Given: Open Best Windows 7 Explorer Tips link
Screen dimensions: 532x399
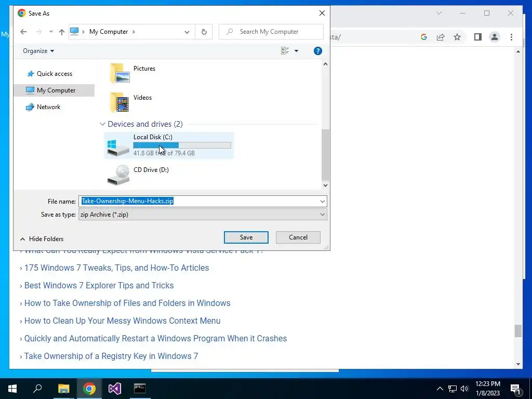Looking at the screenshot, I should [99, 285].
